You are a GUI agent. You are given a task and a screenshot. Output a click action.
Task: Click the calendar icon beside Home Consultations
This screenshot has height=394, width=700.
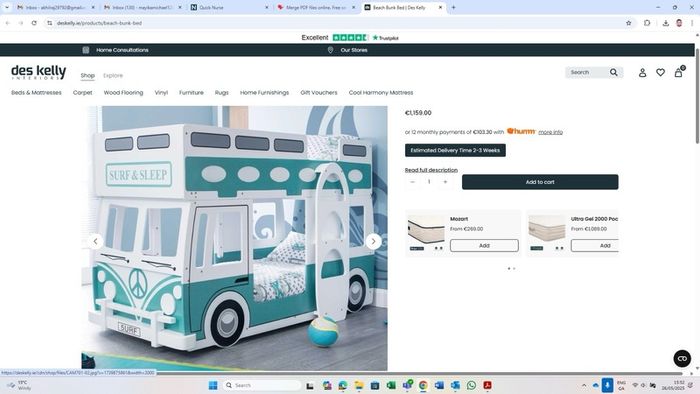(86, 50)
